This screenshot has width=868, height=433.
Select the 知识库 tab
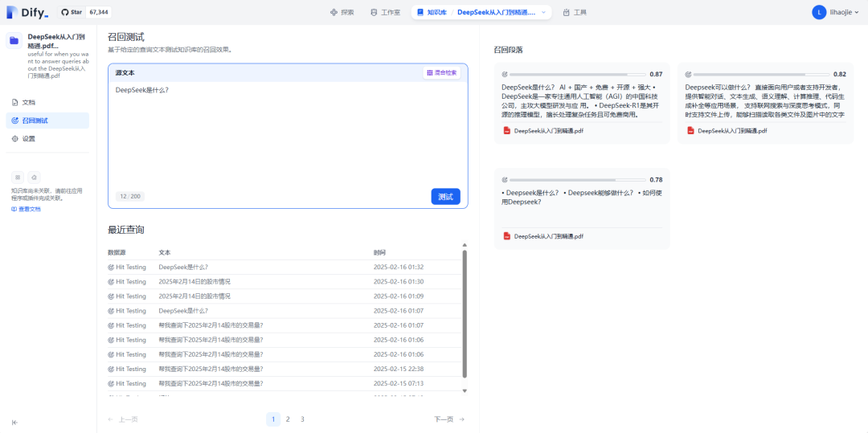point(432,12)
